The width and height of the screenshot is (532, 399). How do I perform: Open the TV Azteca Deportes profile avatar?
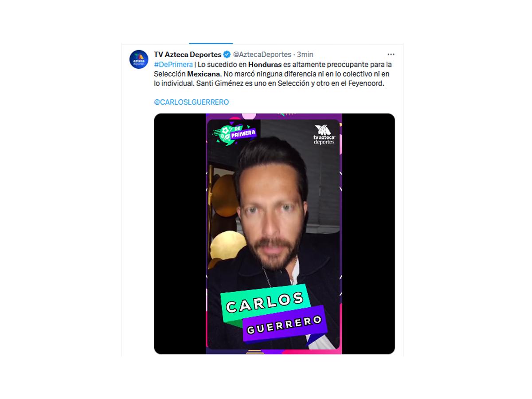pos(139,59)
